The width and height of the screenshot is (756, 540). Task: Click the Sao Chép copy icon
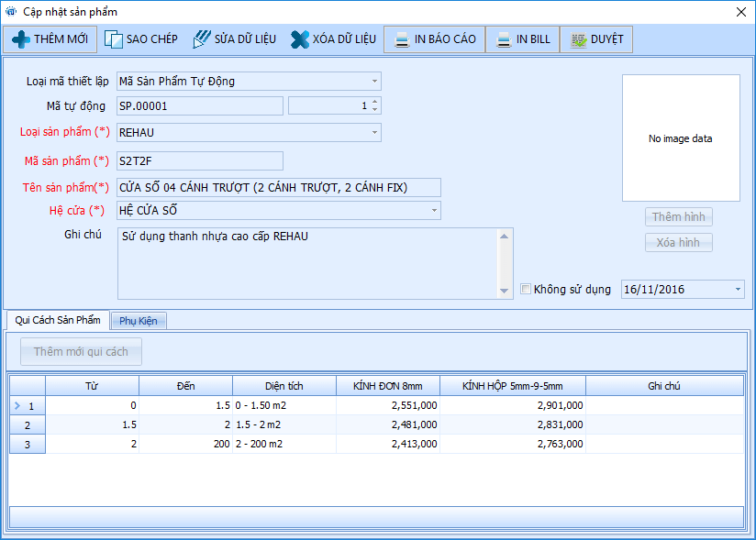pos(114,39)
